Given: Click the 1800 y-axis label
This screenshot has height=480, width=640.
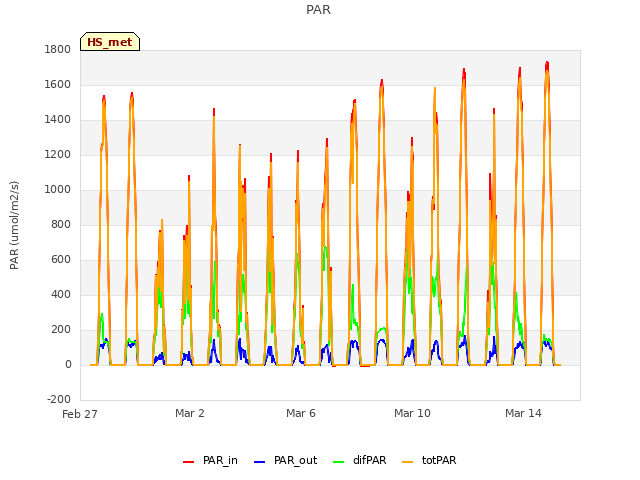Looking at the screenshot, I should pyautogui.click(x=58, y=50).
